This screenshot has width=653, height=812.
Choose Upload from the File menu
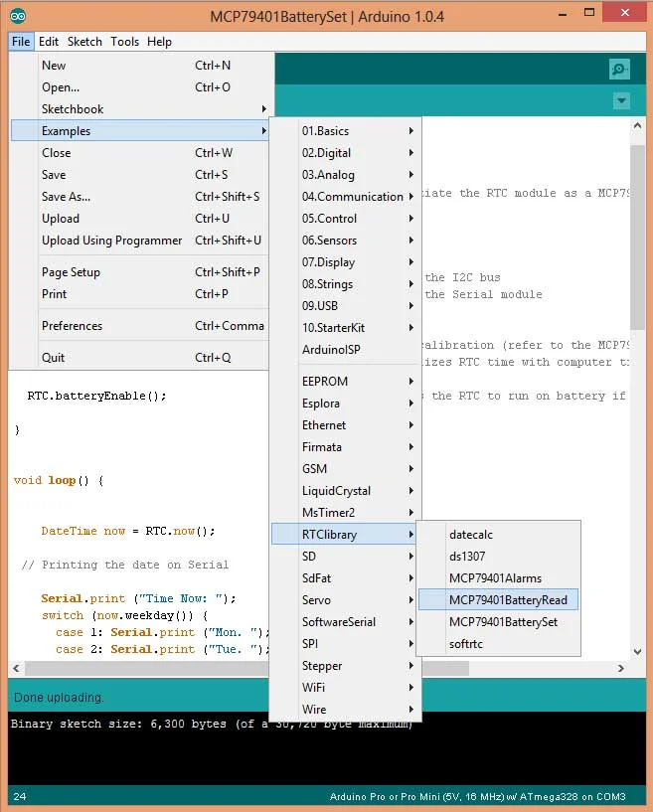(x=140, y=218)
